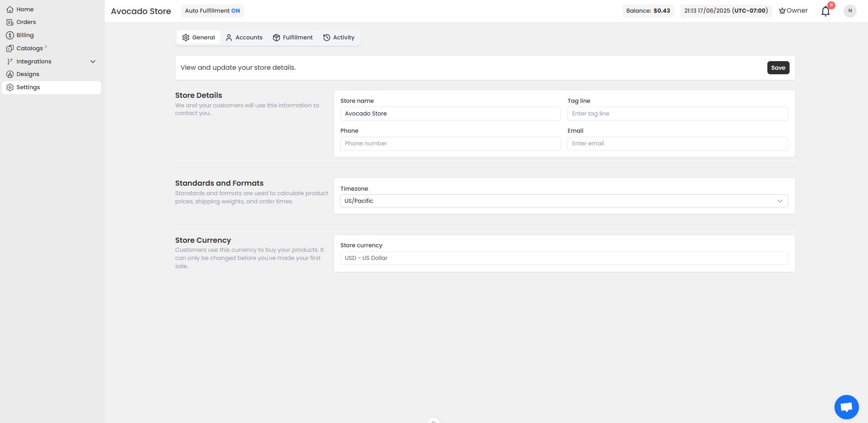This screenshot has width=868, height=423.
Task: Click 'View and update your store details.' text
Action: click(x=238, y=67)
